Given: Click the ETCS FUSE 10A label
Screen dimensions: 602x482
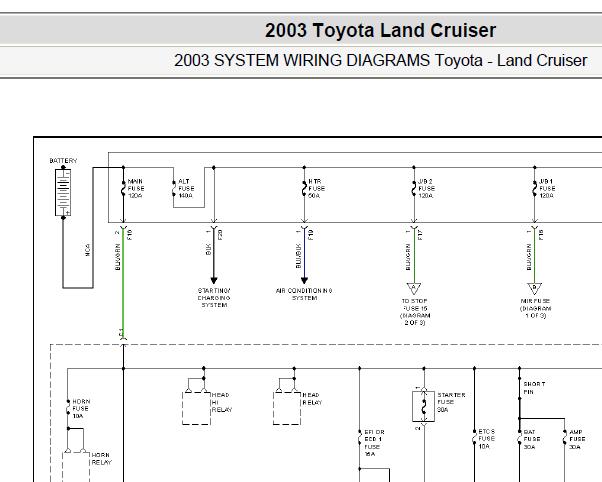Looking at the screenshot, I should click(x=486, y=439).
